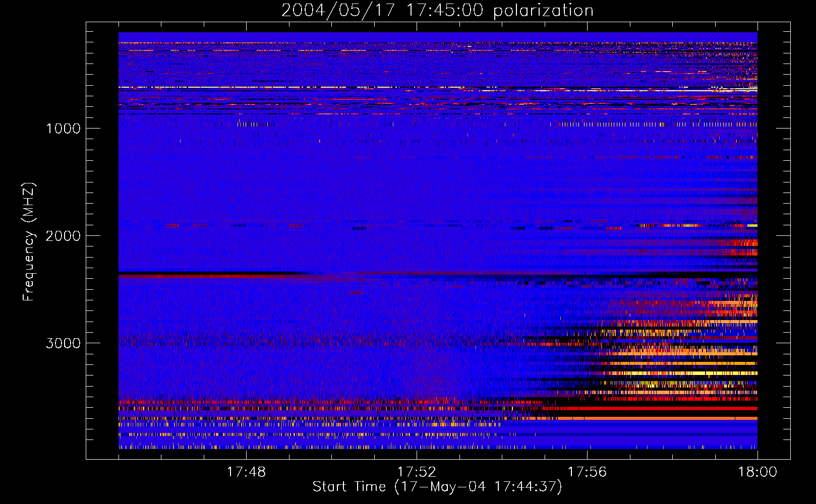
Task: Click the 18:00 time tick label
Action: coord(757,472)
